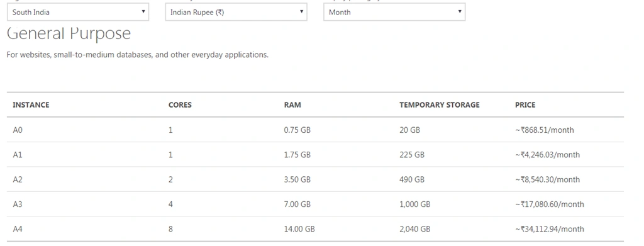Open the South India region dropdown

78,12
